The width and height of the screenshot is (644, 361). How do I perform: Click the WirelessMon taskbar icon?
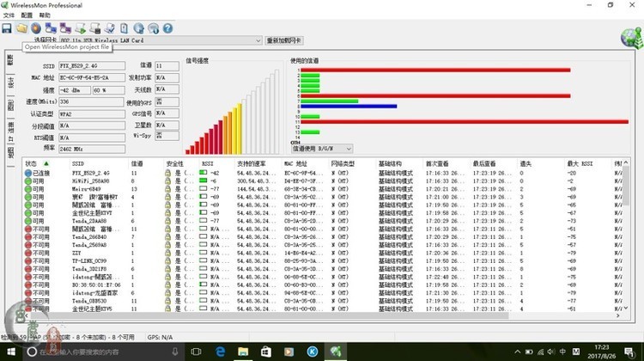[336, 352]
